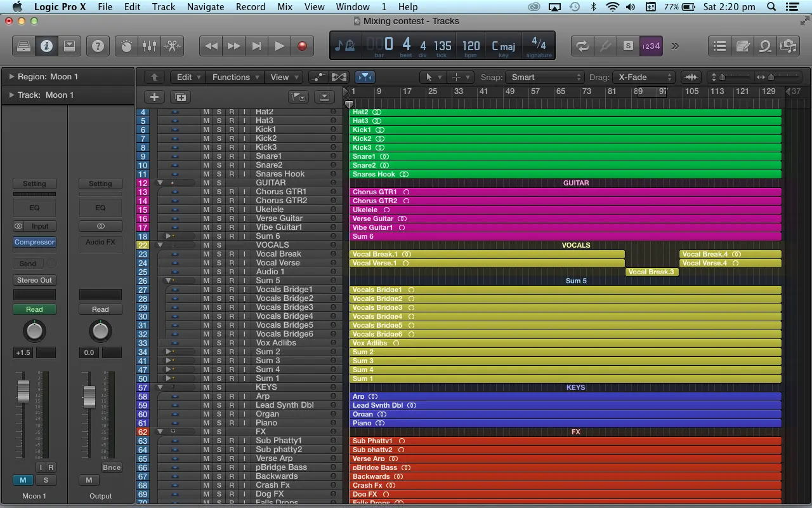Open the global tracks dropdown button
The image size is (812, 508).
pyautogui.click(x=324, y=97)
